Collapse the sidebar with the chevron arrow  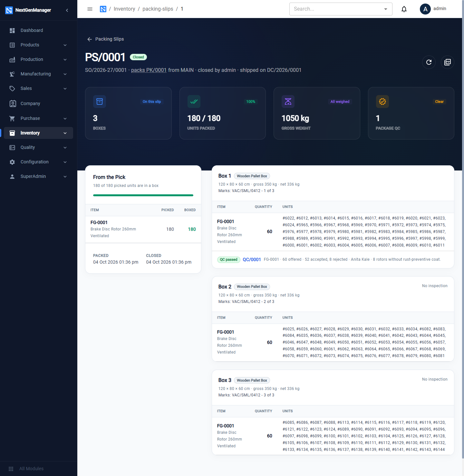coord(67,10)
